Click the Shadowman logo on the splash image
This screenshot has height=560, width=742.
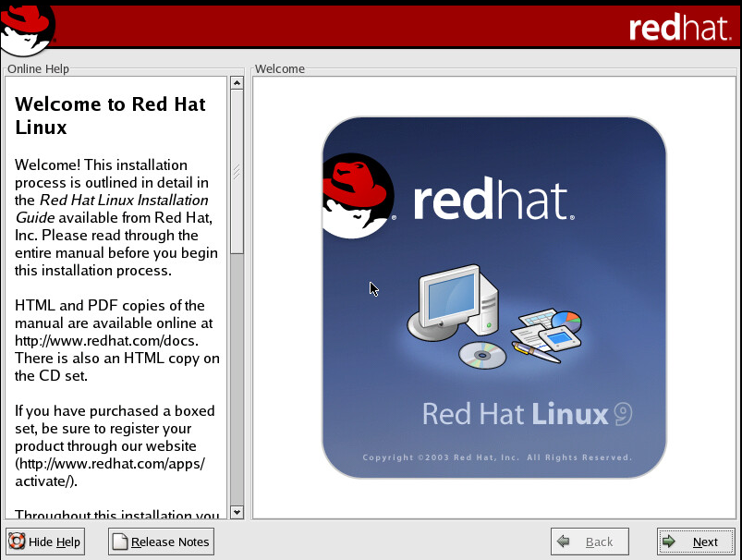click(356, 198)
